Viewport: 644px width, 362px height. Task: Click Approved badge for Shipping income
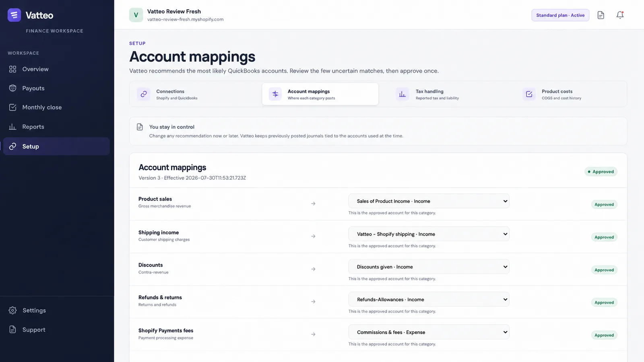604,237
